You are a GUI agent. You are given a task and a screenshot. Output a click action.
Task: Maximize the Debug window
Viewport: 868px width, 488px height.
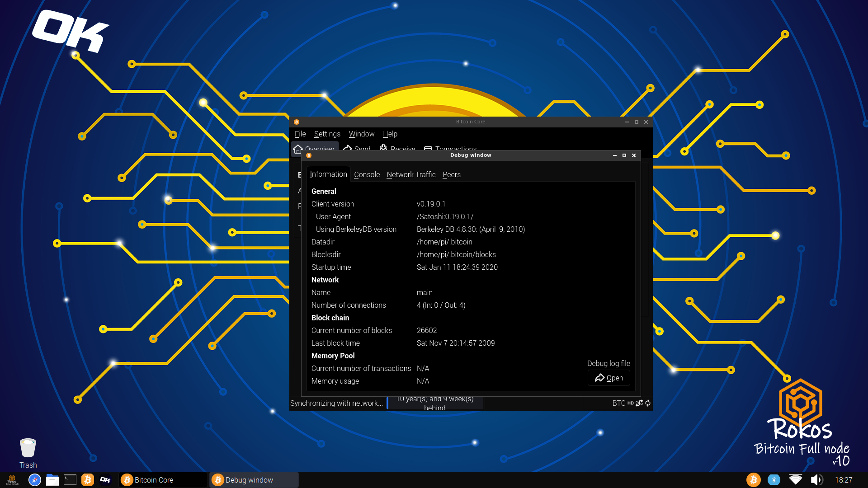coord(624,155)
